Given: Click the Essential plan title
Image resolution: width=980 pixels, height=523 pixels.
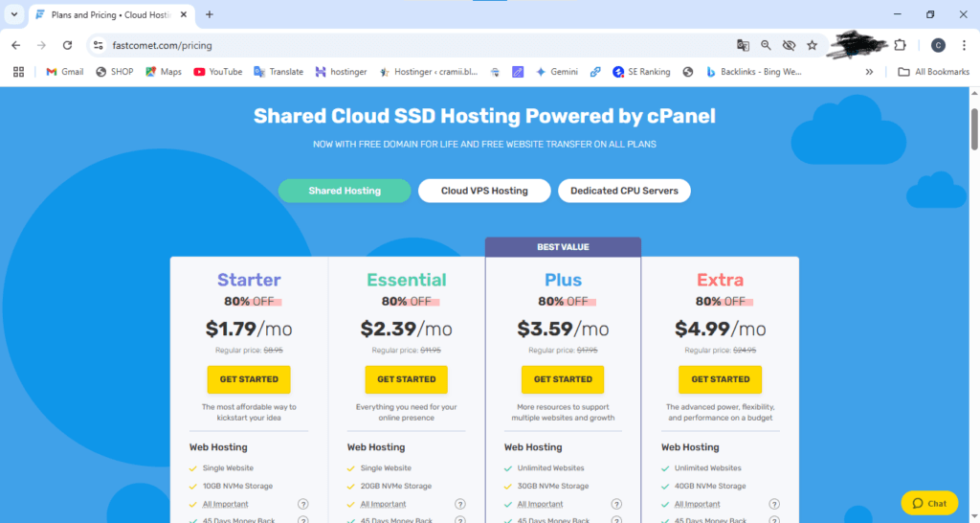Looking at the screenshot, I should (406, 280).
